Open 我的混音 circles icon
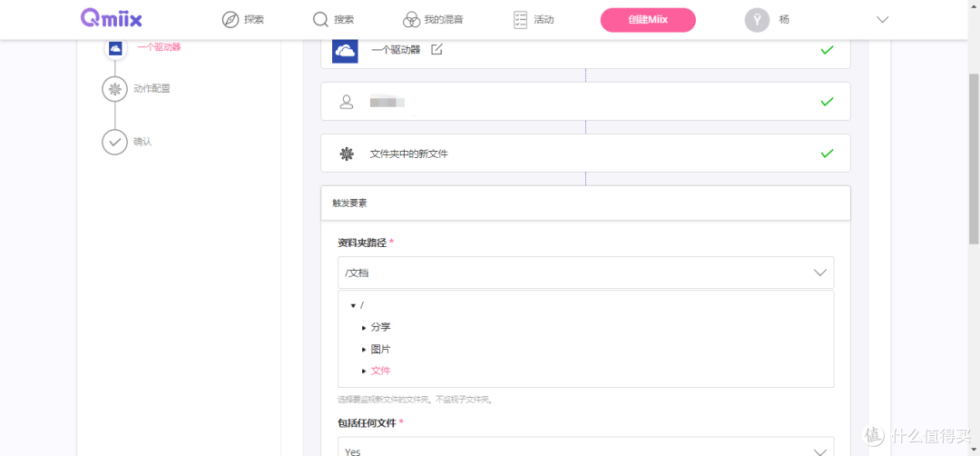 click(411, 20)
